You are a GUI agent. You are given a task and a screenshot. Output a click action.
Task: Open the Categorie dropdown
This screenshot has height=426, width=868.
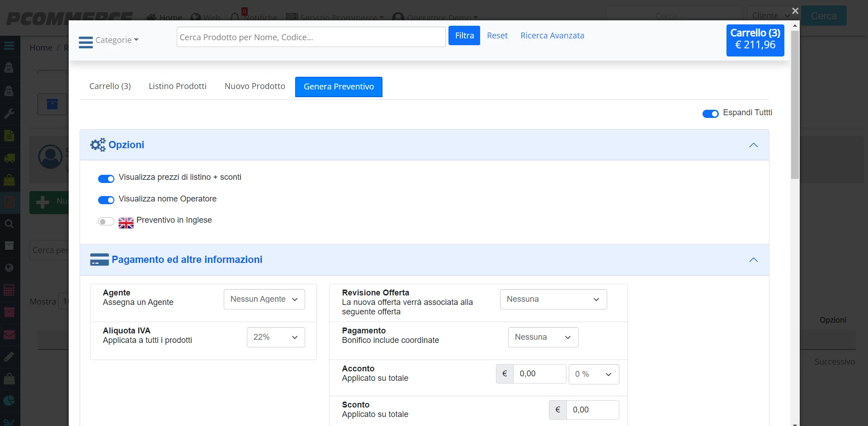click(x=117, y=40)
